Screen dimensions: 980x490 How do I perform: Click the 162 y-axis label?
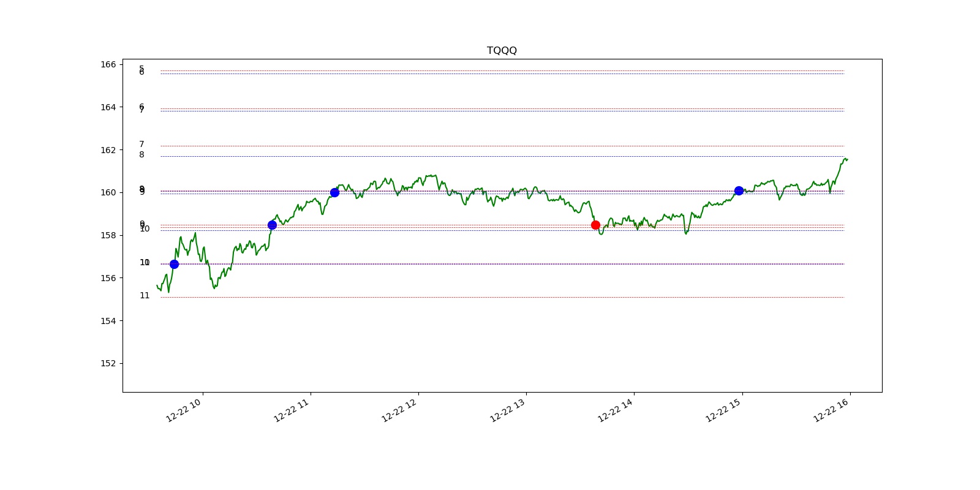point(108,150)
